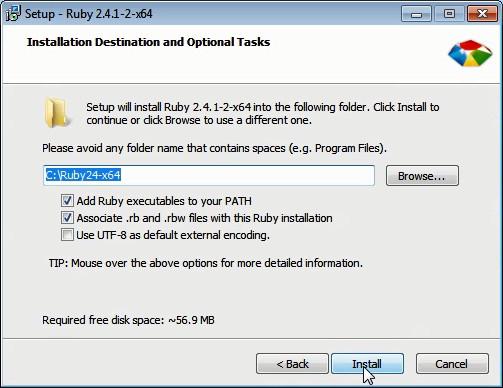Click the Ruby gem logo

(x=470, y=53)
